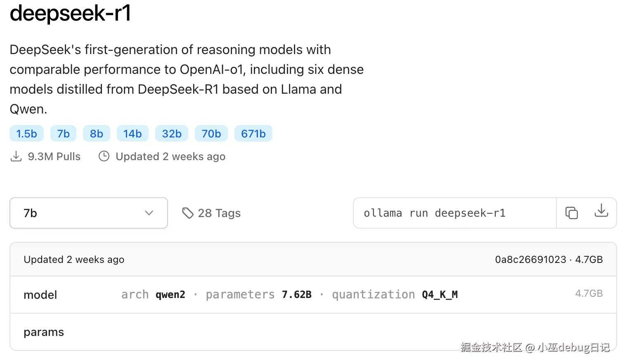Select the 1.5b size tag
Screen dimensions: 620x364
pos(26,134)
